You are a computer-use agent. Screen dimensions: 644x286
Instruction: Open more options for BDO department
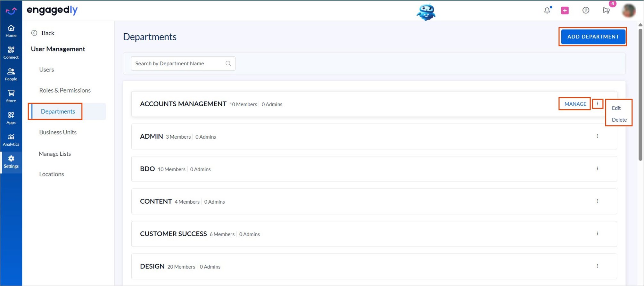(597, 168)
